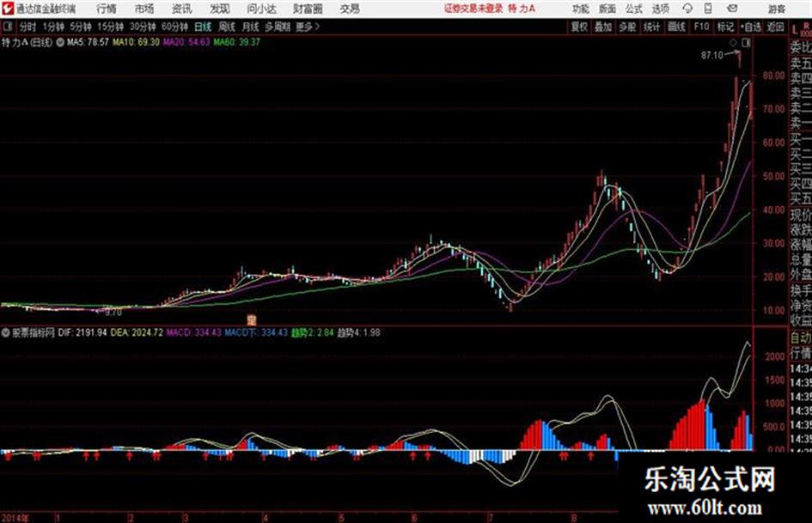Click the MA60: 39.37 label
Viewport: 812px width, 523px height.
[x=236, y=42]
